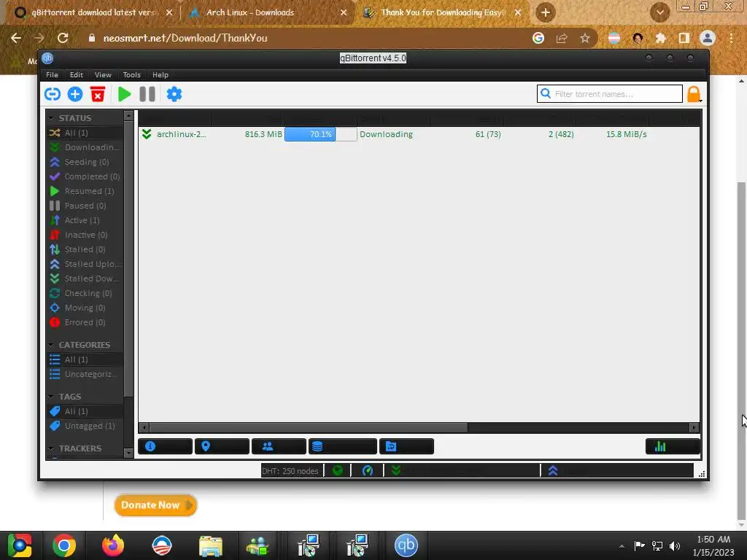The height and width of the screenshot is (560, 747).
Task: Click the Add torrent link toolbar icon
Action: point(53,94)
